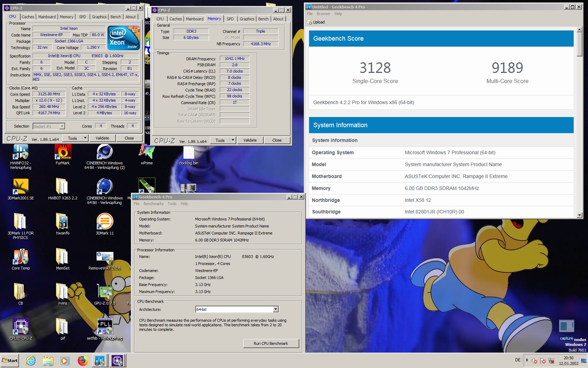Open HWBOT X265 2.2 folder

pyautogui.click(x=63, y=190)
